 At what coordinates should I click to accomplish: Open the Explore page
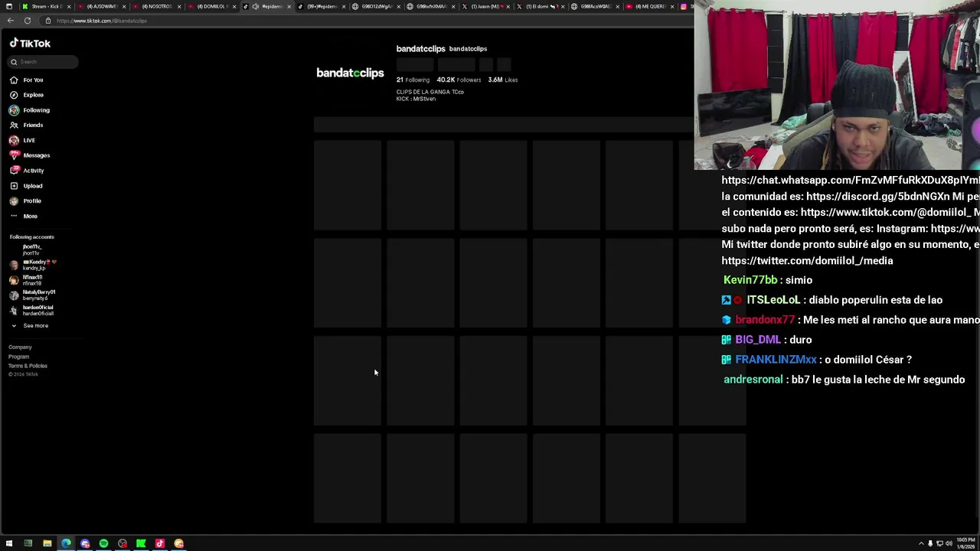(x=27, y=95)
